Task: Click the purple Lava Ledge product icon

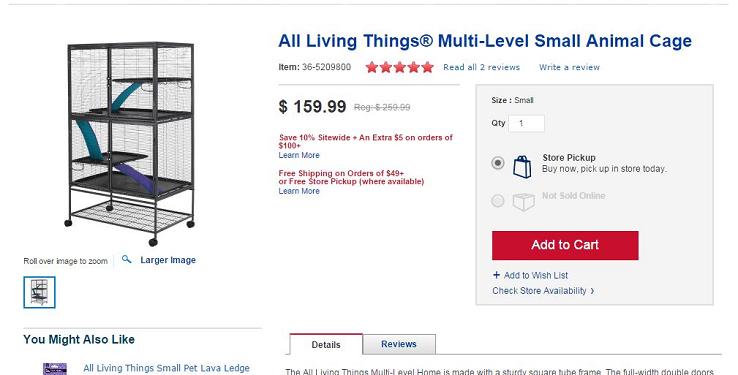Action: point(55,369)
